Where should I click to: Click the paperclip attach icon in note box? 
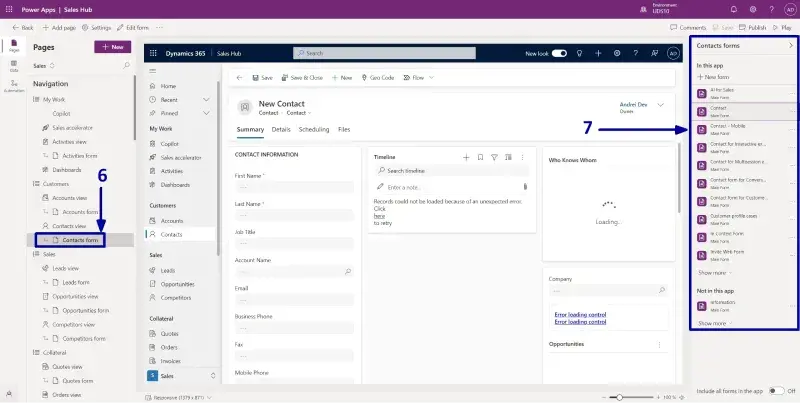click(x=525, y=187)
